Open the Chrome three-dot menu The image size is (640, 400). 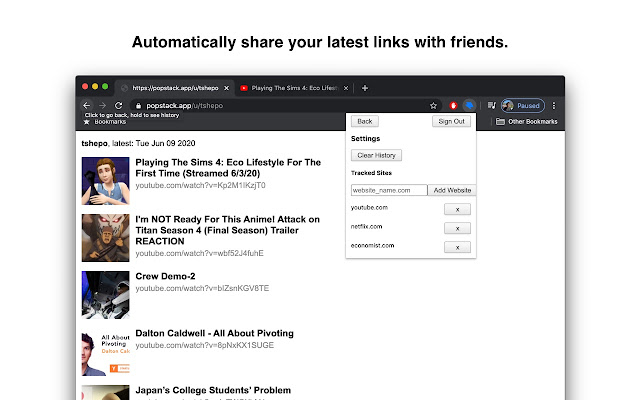[554, 105]
